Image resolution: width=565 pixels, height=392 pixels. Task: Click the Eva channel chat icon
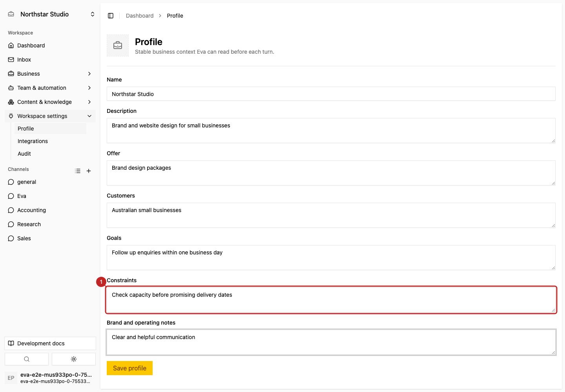coord(11,196)
